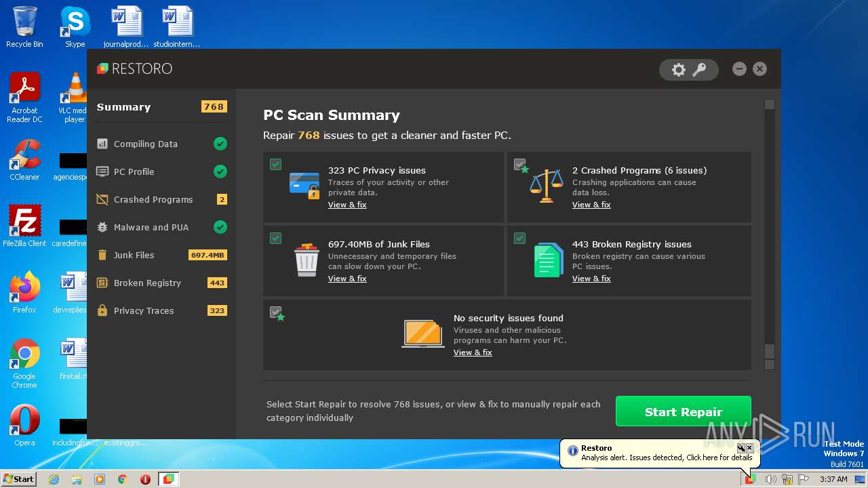
Task: Open Acrobat Reader DC desktop icon
Action: [24, 98]
